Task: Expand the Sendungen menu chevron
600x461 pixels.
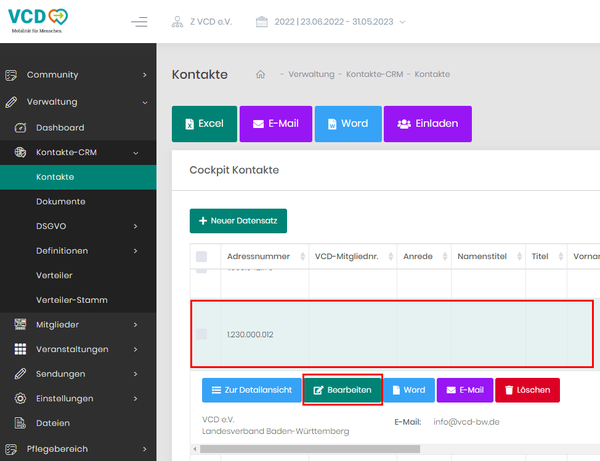Action: click(x=135, y=374)
